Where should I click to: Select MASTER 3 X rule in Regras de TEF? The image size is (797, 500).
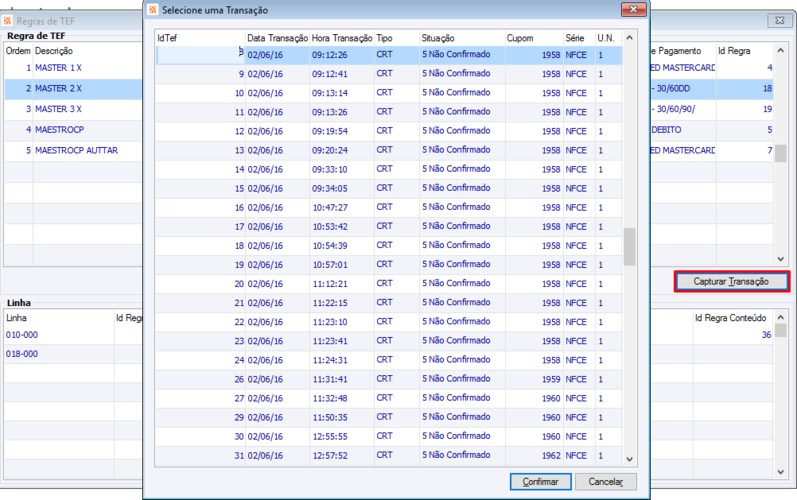(74, 109)
